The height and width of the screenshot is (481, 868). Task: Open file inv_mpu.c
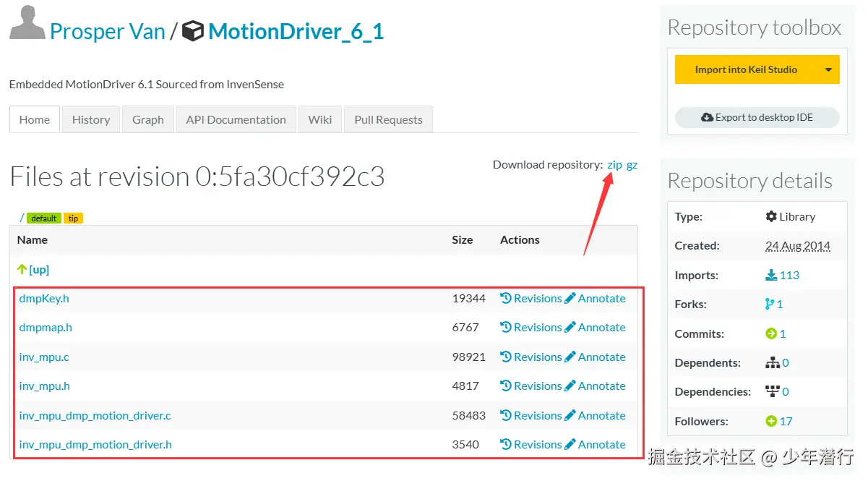pos(44,357)
